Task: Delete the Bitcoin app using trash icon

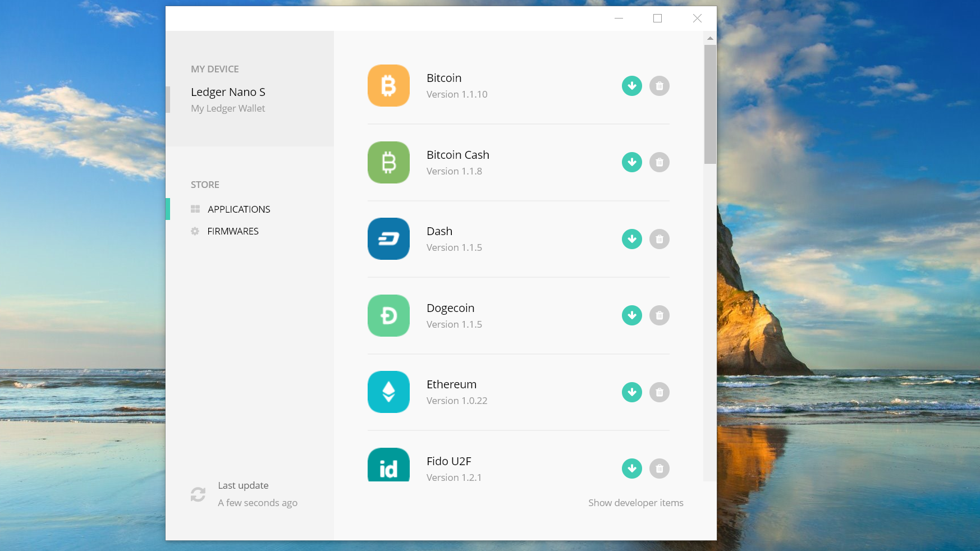Action: pos(660,86)
